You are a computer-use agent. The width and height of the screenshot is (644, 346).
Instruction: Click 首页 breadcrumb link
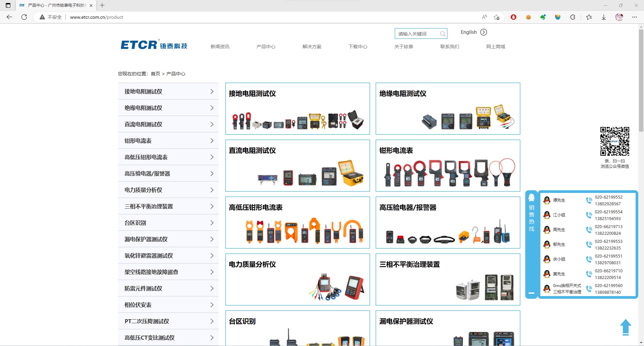pyautogui.click(x=155, y=74)
